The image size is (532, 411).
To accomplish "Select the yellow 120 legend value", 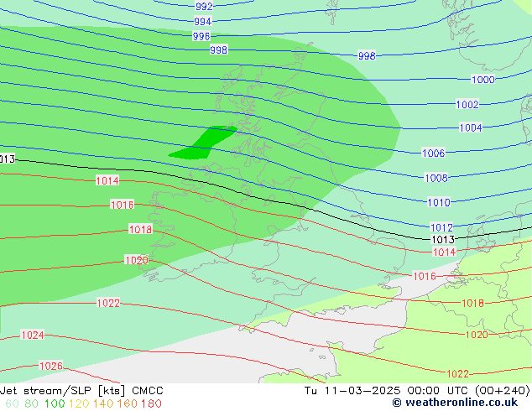I will click(79, 403).
